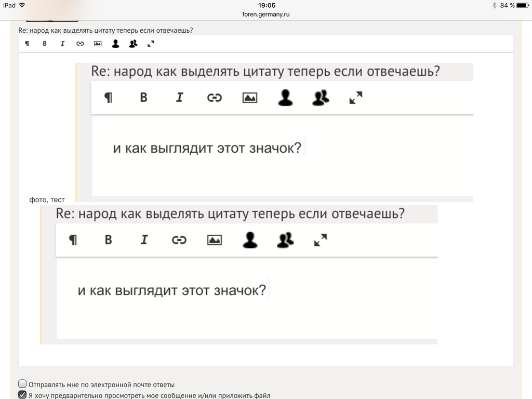Insert a link using the top toolbar chain icon
Image resolution: width=532 pixels, height=399 pixels.
point(80,44)
